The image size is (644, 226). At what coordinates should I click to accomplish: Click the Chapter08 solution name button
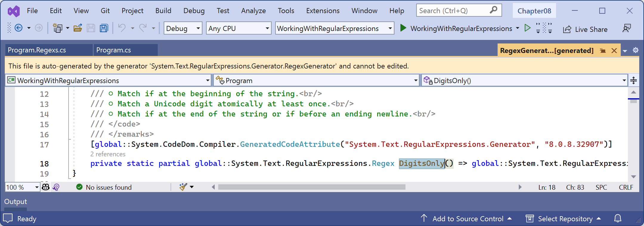[534, 11]
